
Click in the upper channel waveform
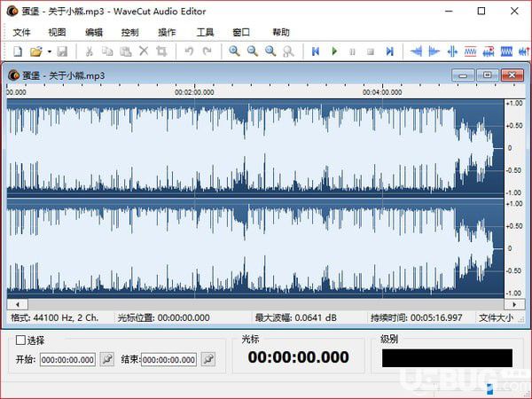click(x=255, y=148)
